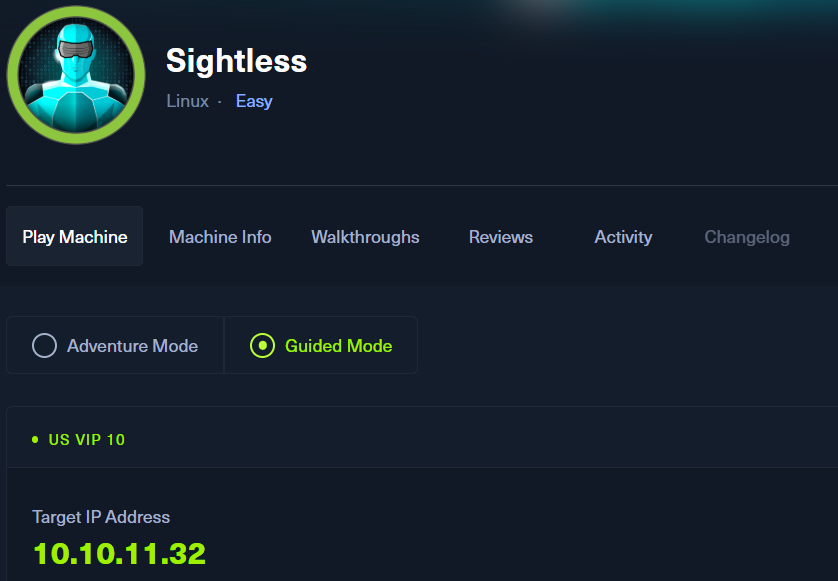This screenshot has width=838, height=581.
Task: Open the Changelog tab
Action: (747, 237)
